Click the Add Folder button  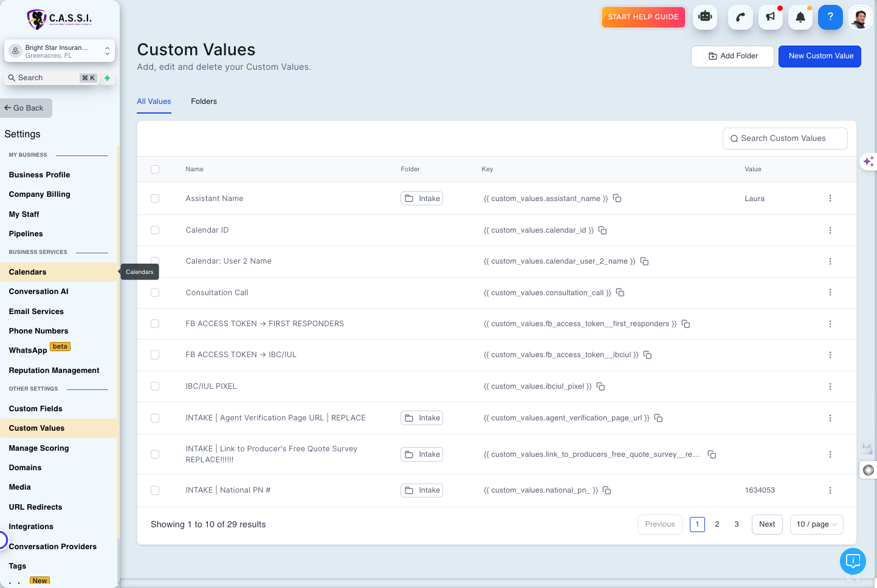[732, 56]
